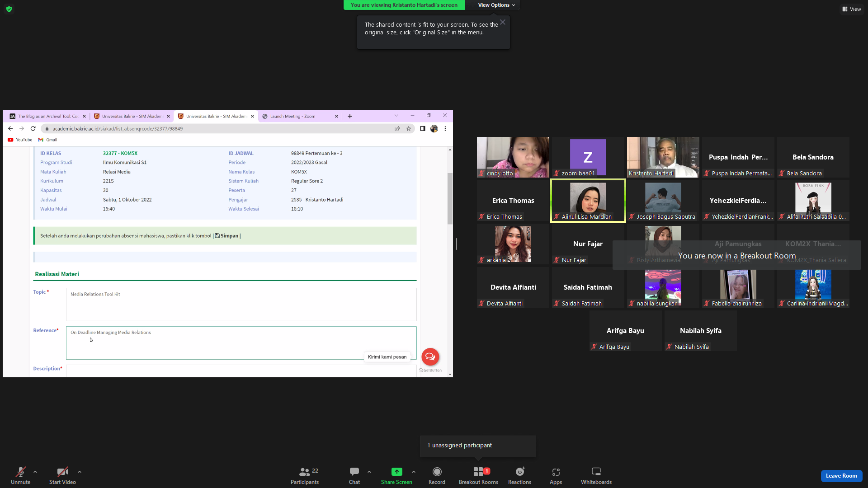The width and height of the screenshot is (868, 488).
Task: Click the address bar URL
Action: pyautogui.click(x=118, y=129)
